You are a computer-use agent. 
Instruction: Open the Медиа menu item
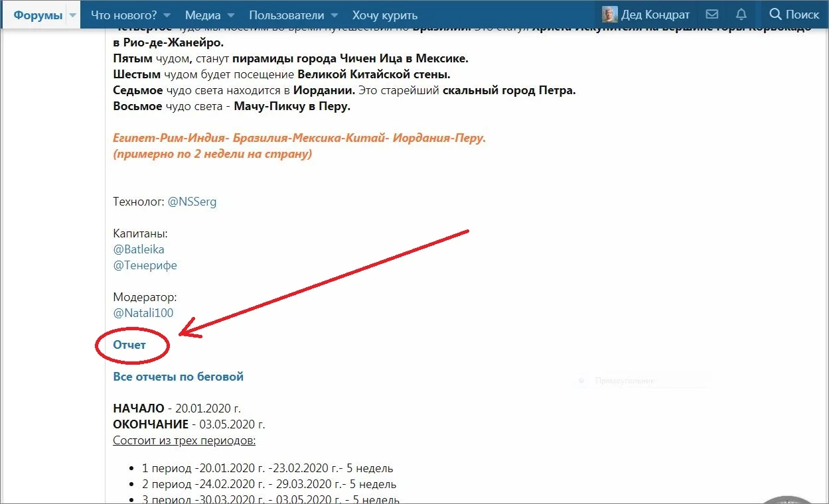point(202,15)
